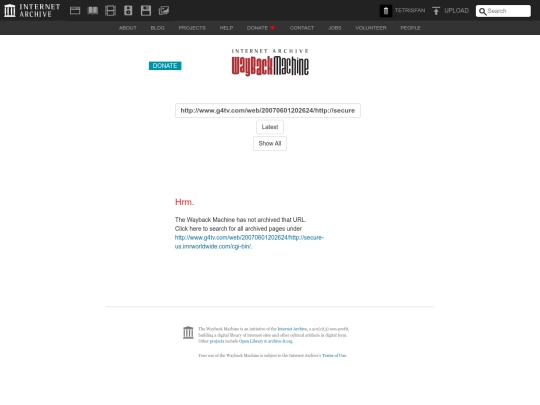Click the teal DONATE button
Image resolution: width=540 pixels, height=405 pixels.
[x=165, y=66]
